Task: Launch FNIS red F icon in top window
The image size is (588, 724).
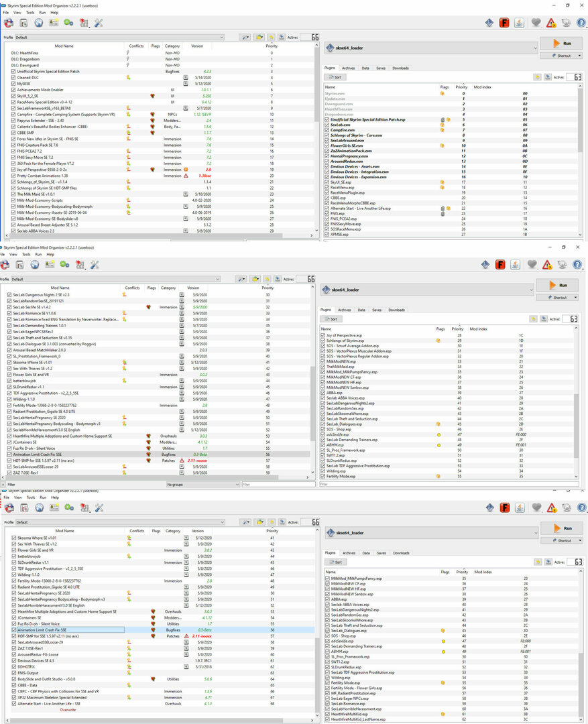Action: click(504, 23)
